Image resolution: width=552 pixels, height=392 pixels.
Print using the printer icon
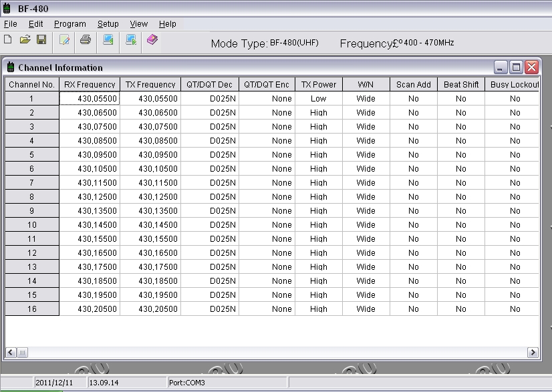[86, 39]
